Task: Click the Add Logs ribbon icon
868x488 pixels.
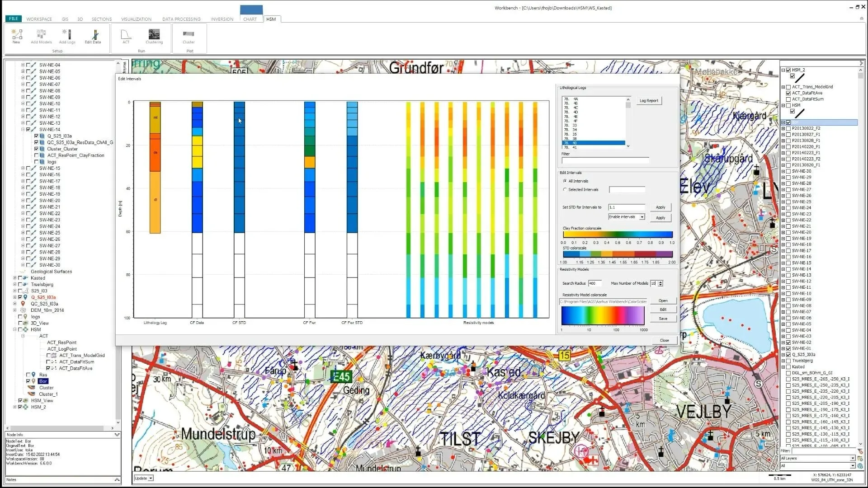Action: pos(67,34)
